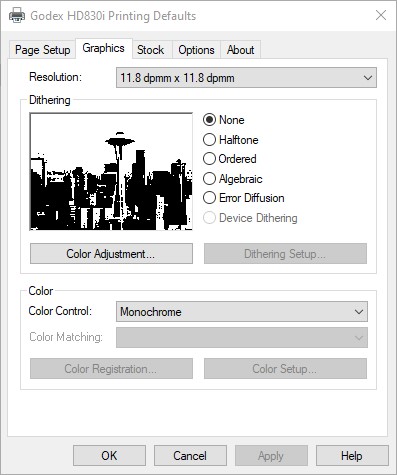The width and height of the screenshot is (397, 475).
Task: Select the None dithering option
Action: (224, 120)
